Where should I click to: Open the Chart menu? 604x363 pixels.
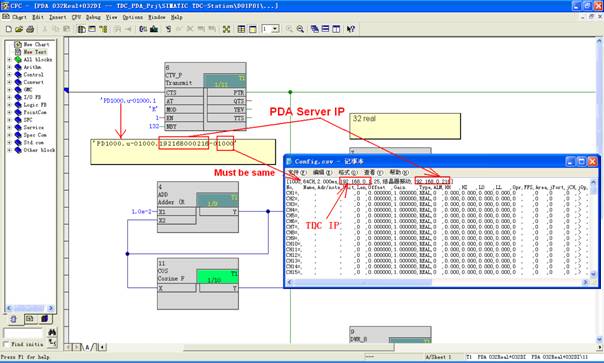pos(19,17)
